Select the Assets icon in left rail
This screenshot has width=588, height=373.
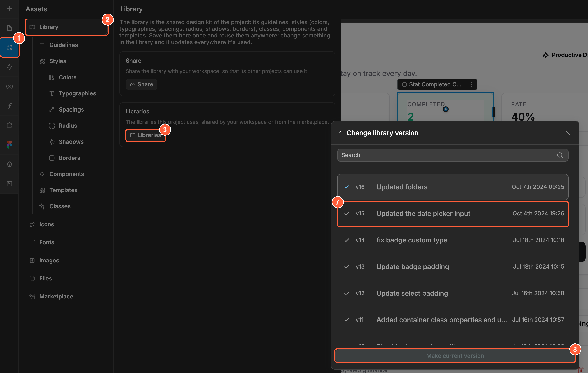click(x=9, y=47)
